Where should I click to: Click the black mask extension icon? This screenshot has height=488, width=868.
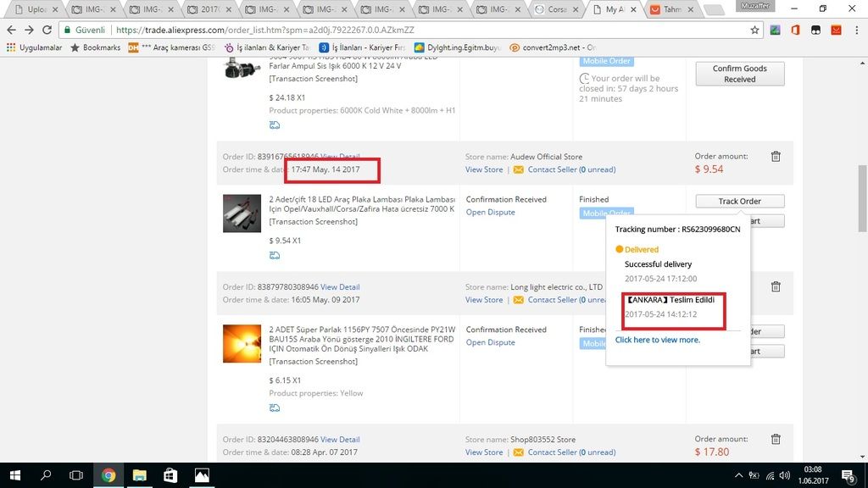[x=816, y=30]
